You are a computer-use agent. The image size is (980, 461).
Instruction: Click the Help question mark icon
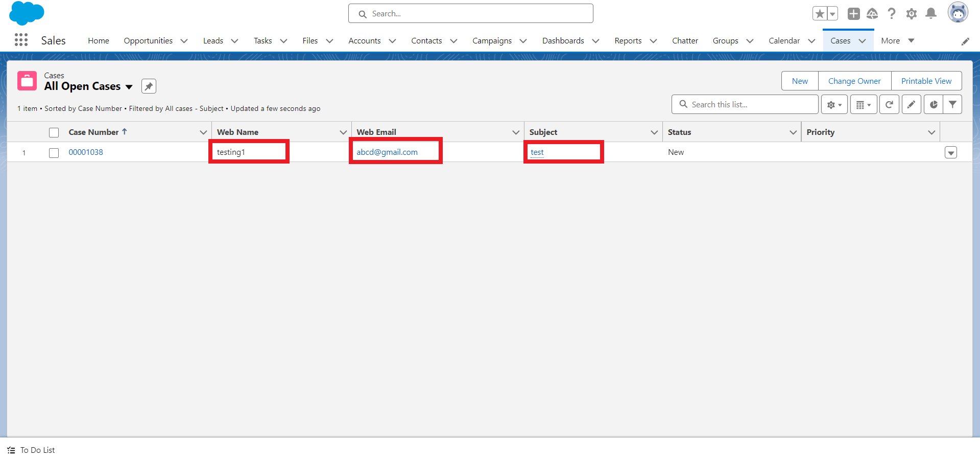tap(892, 14)
